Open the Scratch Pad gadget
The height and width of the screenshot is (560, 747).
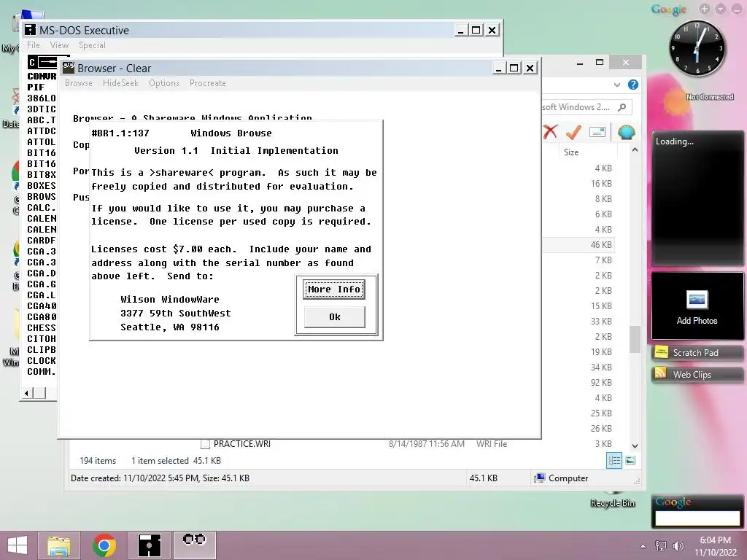click(697, 353)
